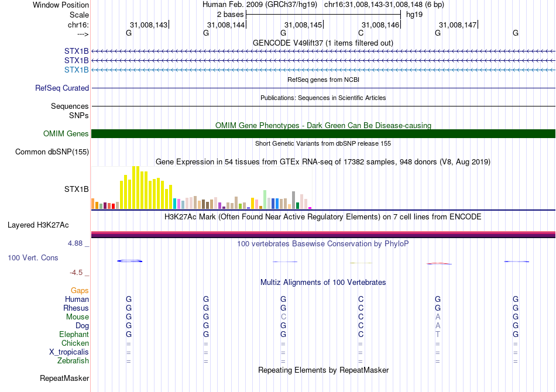Click the Dog species label

click(82, 326)
